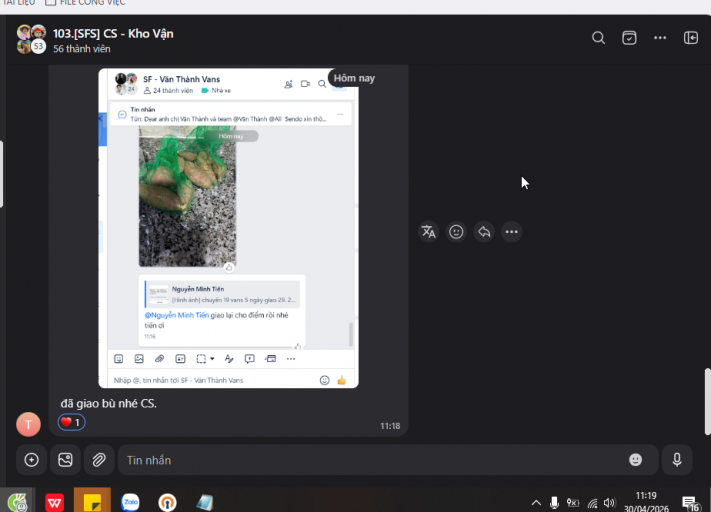Open the yellow sticky notes taskbar app

(92, 501)
